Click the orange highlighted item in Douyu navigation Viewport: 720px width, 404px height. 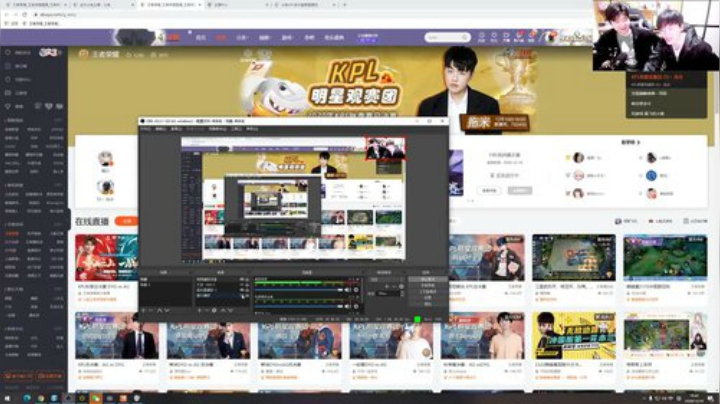click(221, 38)
